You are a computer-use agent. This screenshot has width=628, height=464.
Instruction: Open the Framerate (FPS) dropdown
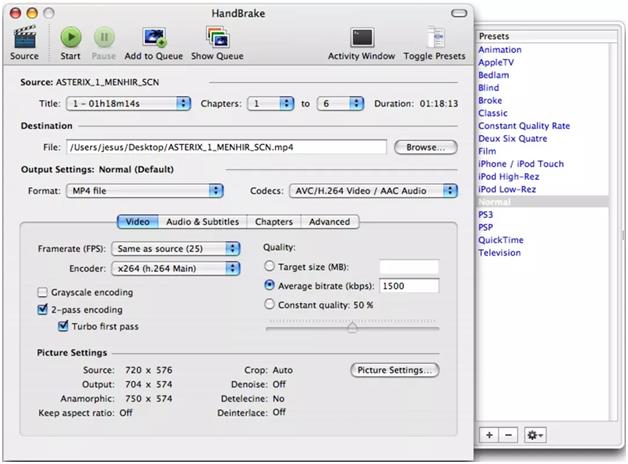[x=175, y=249]
